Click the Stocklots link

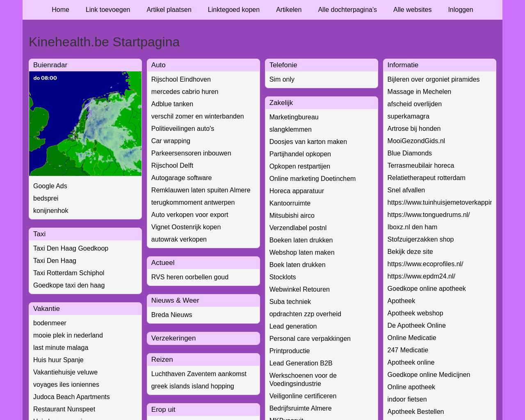coord(283,277)
